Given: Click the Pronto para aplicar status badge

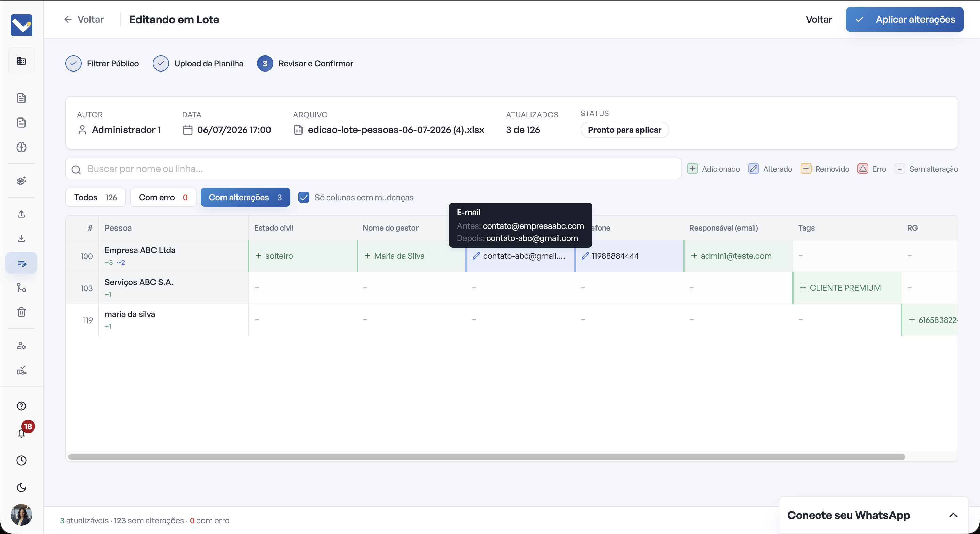Looking at the screenshot, I should coord(625,130).
